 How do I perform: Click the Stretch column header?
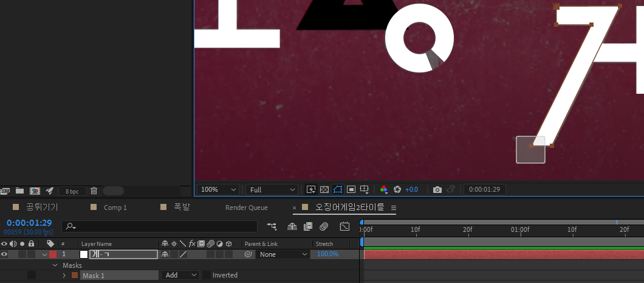pyautogui.click(x=324, y=244)
